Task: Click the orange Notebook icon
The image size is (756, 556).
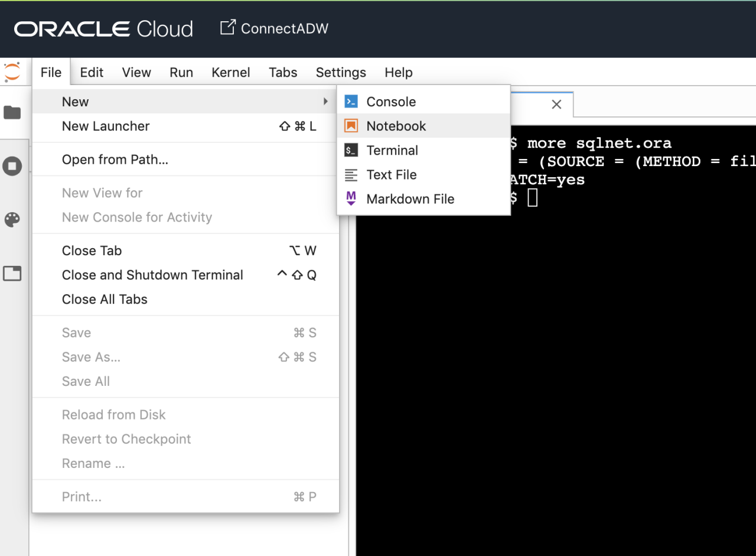Action: (x=351, y=126)
